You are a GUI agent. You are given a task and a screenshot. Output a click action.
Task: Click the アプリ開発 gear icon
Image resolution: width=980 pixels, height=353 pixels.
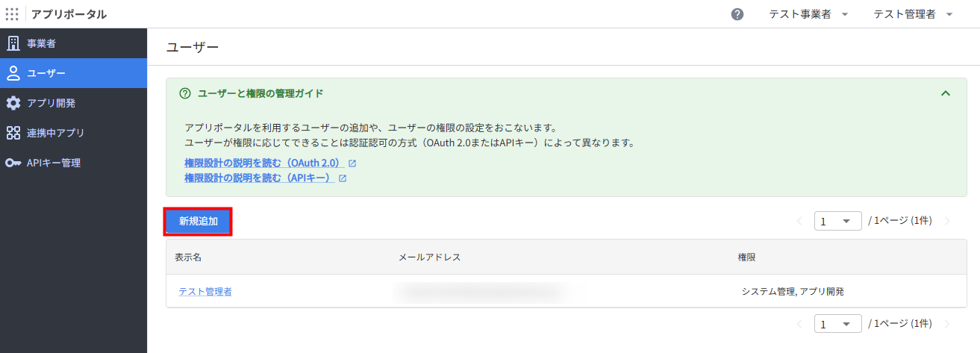click(x=13, y=103)
